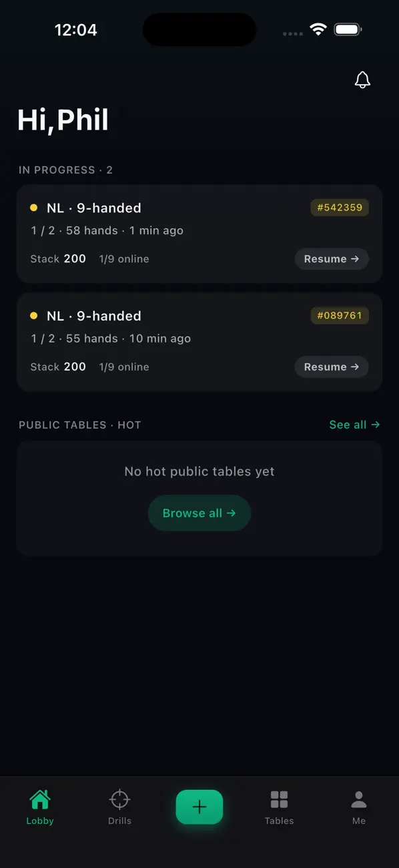
Task: Select the #542359 table code badge
Action: [x=340, y=208]
